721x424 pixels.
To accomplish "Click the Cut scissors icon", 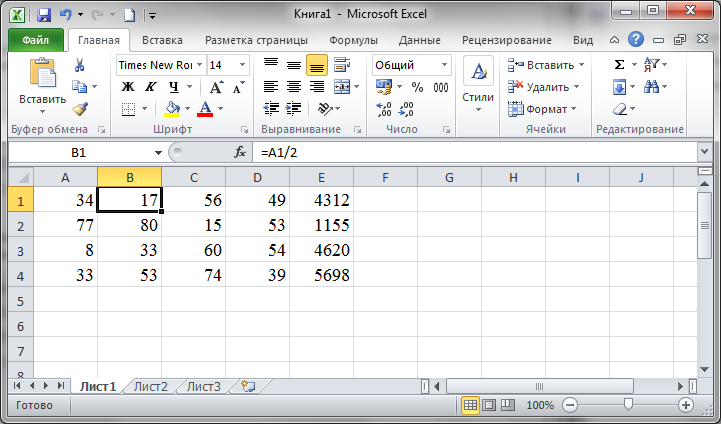I will (x=80, y=65).
